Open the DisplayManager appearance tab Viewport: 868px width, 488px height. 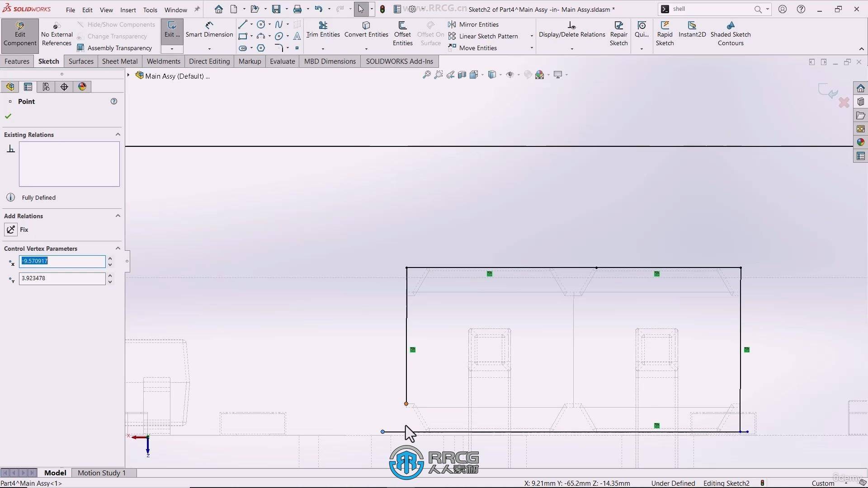point(82,87)
